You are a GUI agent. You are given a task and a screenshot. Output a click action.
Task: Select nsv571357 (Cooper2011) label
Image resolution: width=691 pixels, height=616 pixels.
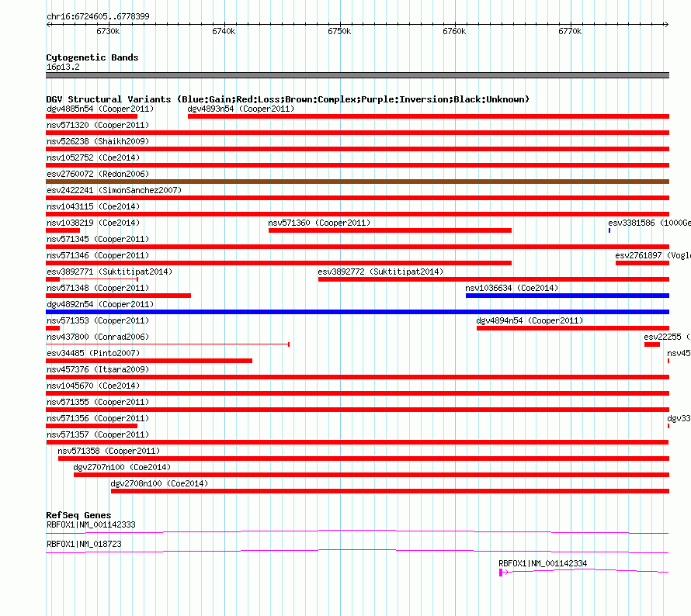[x=98, y=434]
